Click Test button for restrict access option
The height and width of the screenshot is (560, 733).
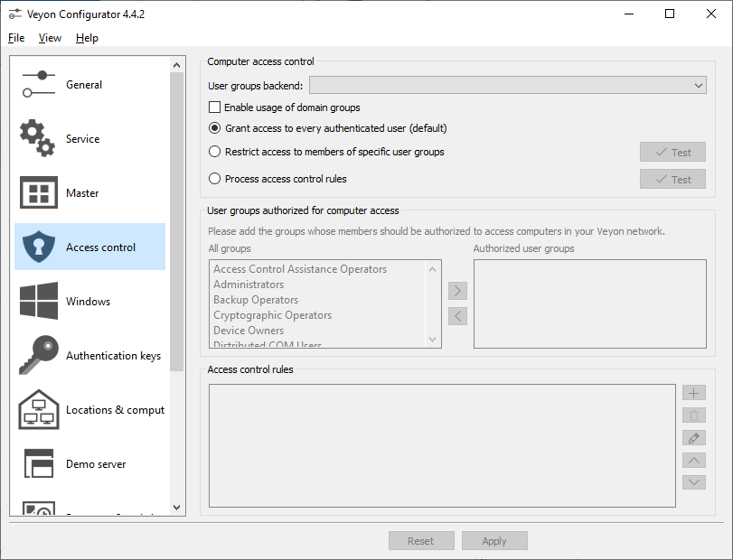tap(672, 153)
